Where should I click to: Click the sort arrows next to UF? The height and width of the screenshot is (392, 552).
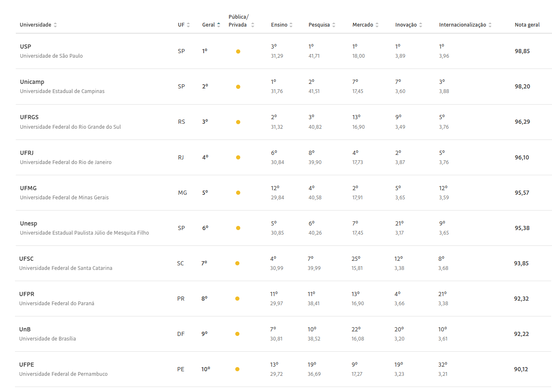click(x=188, y=25)
